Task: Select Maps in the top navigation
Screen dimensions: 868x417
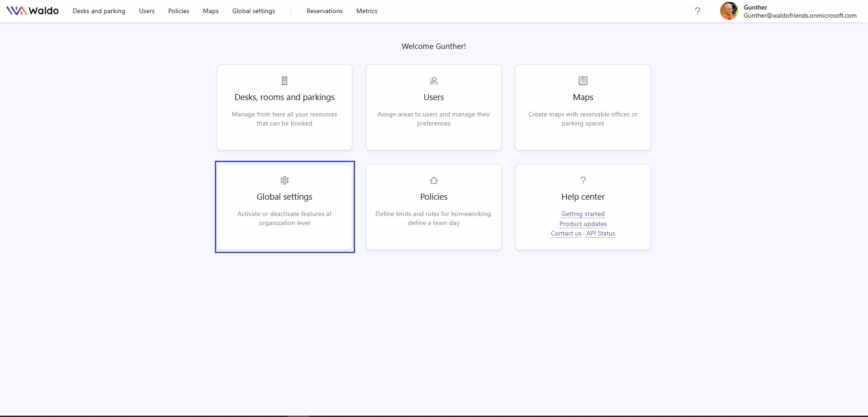Action: (211, 11)
